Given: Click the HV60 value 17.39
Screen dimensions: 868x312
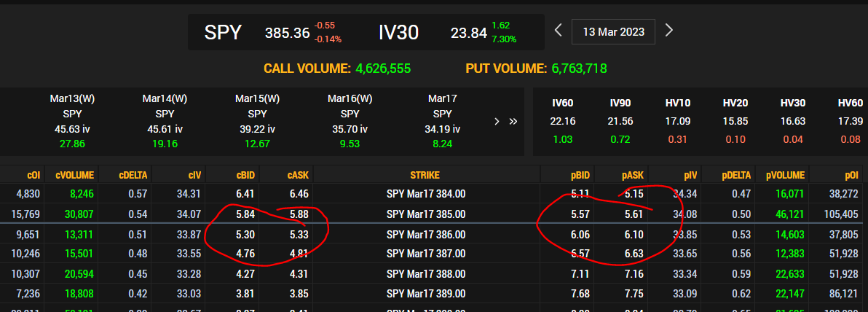Looking at the screenshot, I should 851,121.
